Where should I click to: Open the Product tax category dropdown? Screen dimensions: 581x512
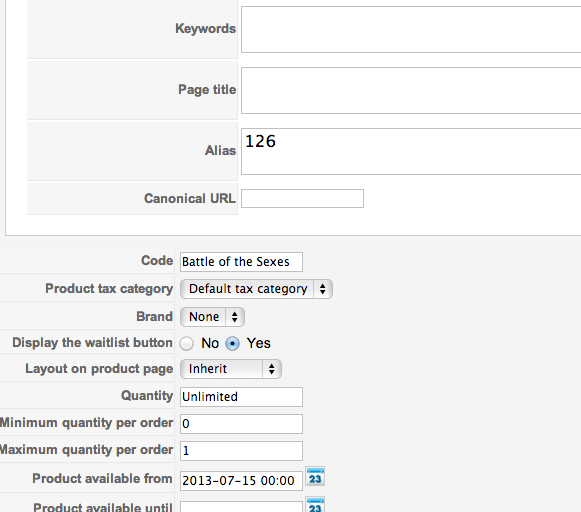[x=256, y=289]
